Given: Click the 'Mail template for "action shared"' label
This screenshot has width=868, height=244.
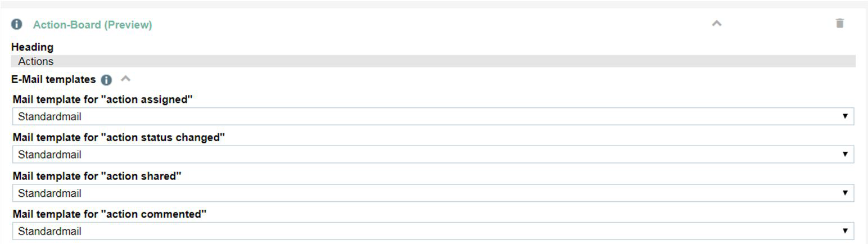Looking at the screenshot, I should 97,176.
